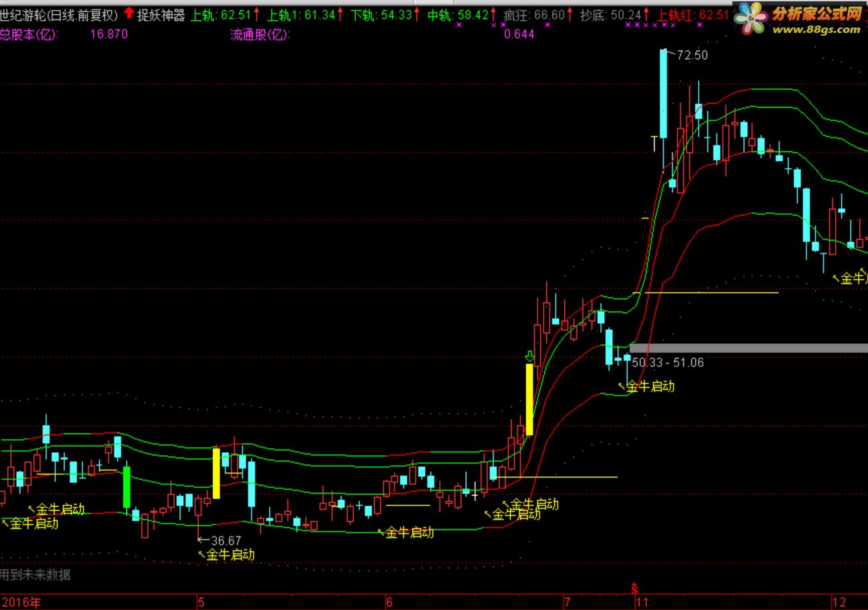
Task: Click the 用到未来数据 notice text
Action: pos(35,575)
